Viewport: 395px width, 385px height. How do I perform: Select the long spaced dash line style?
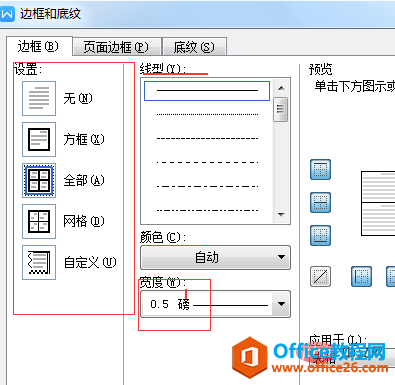[207, 162]
